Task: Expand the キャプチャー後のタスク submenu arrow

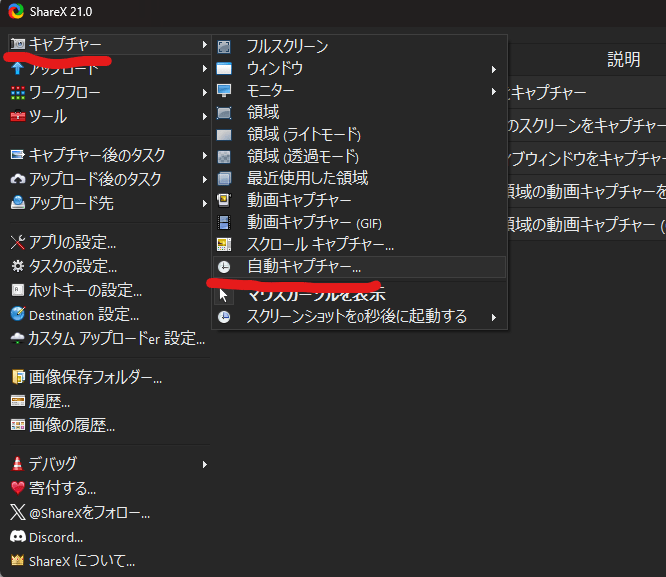Action: 205,155
